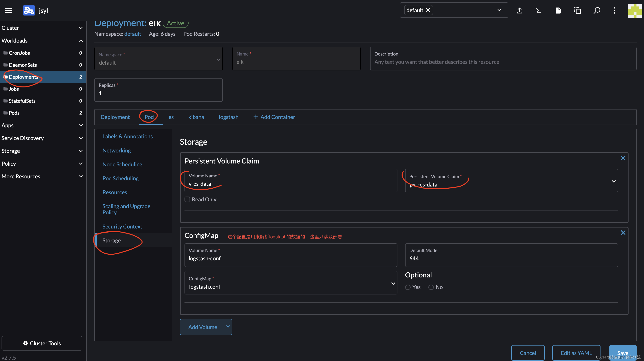
Task: Click the default namespace link
Action: (132, 34)
